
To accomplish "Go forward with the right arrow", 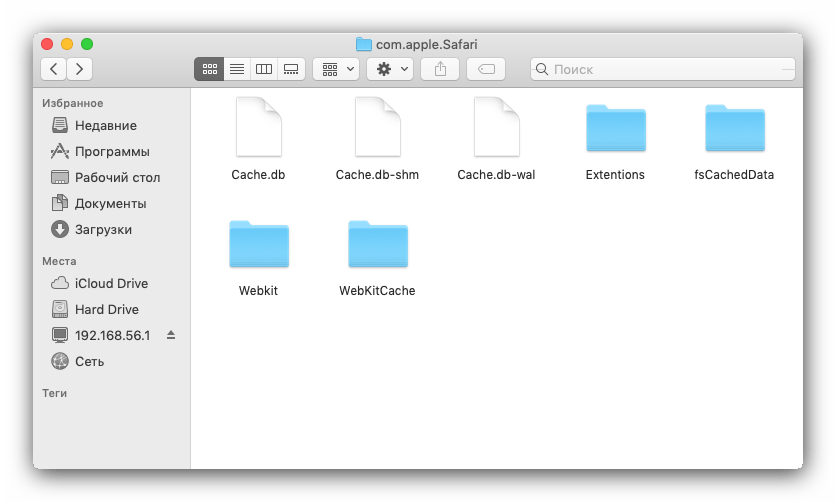I will click(x=79, y=69).
